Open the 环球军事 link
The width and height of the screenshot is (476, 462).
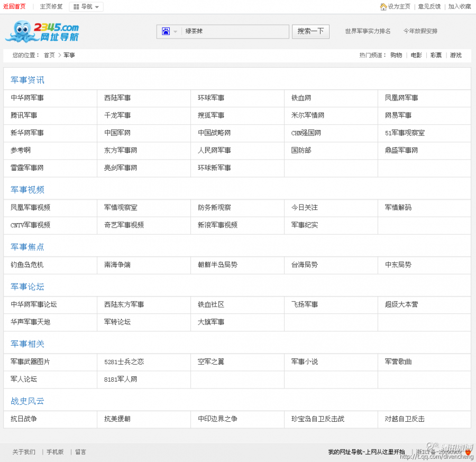tap(211, 98)
